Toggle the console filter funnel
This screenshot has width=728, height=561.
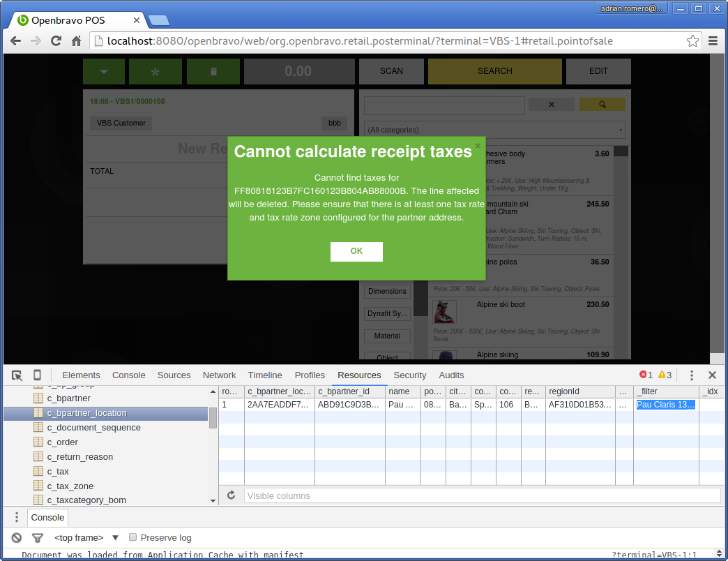(38, 538)
